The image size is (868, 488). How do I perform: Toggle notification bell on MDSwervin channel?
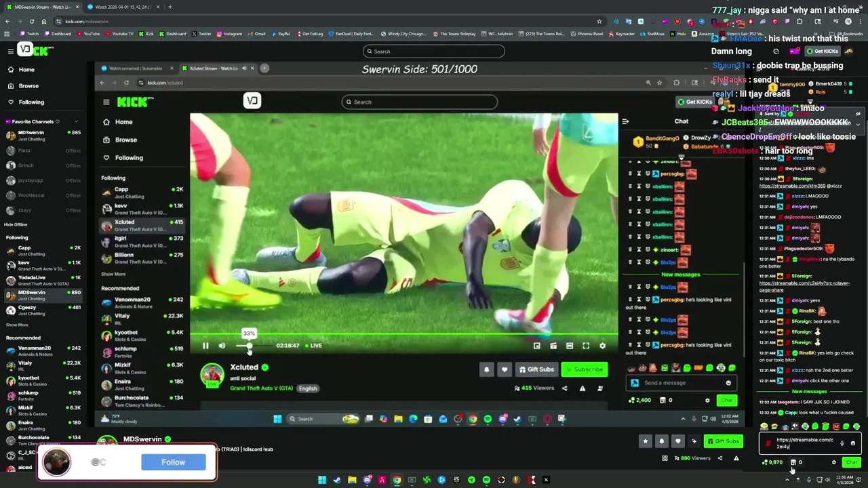coord(662,441)
